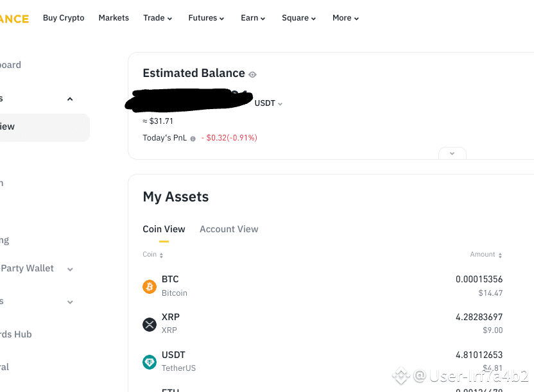This screenshot has height=392, width=534.
Task: Select the USDT asset row name
Action: [173, 355]
